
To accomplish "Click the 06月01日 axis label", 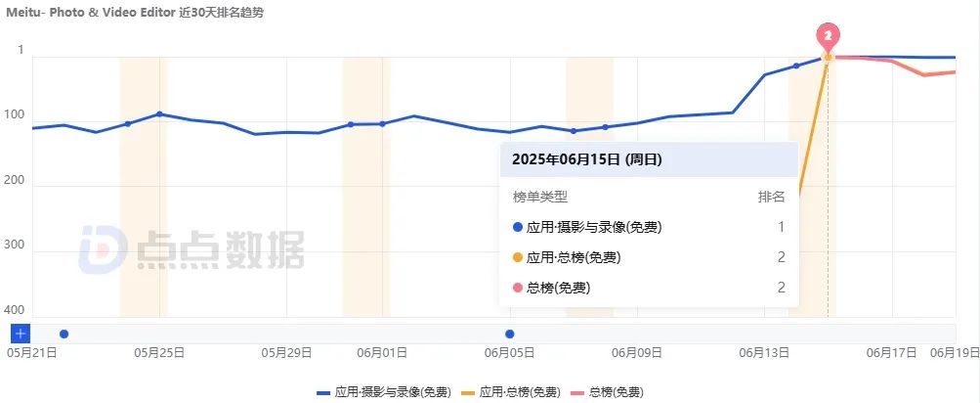I will (x=382, y=353).
